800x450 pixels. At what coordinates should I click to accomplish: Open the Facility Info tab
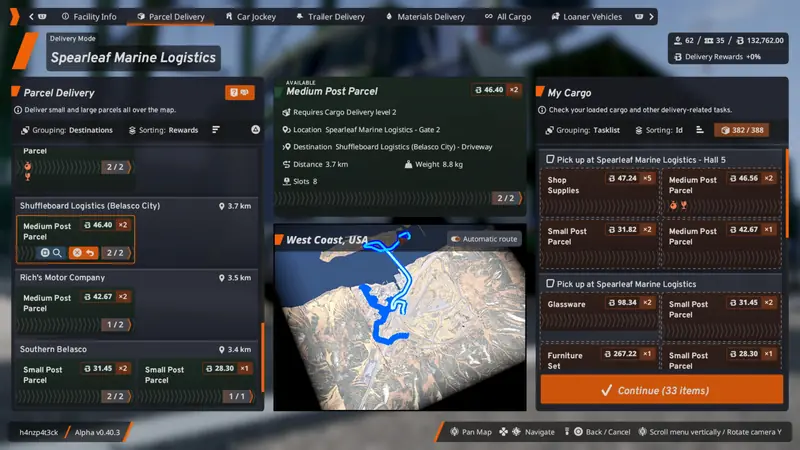(89, 17)
